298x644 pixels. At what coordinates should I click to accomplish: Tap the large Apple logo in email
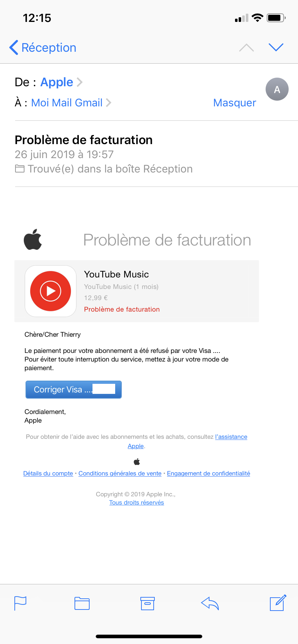[x=33, y=239]
